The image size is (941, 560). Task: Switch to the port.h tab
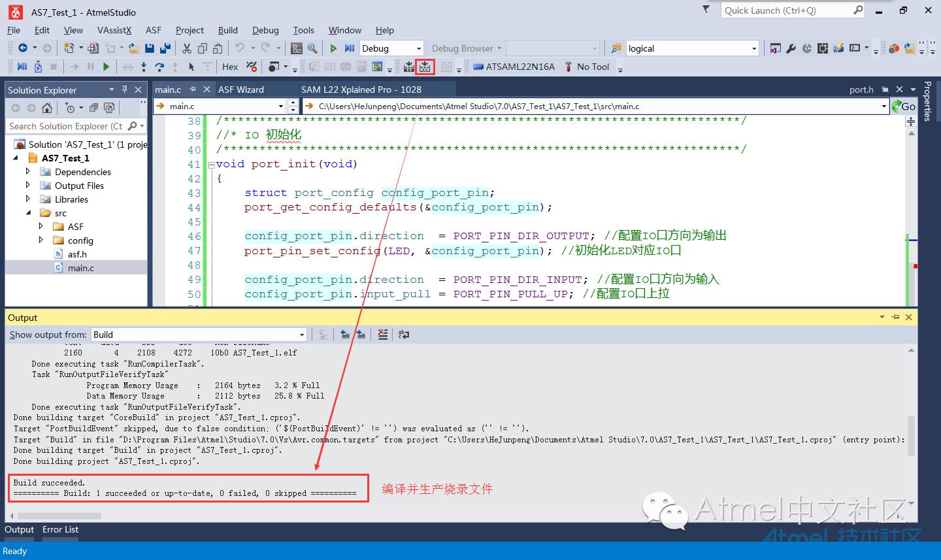(861, 90)
